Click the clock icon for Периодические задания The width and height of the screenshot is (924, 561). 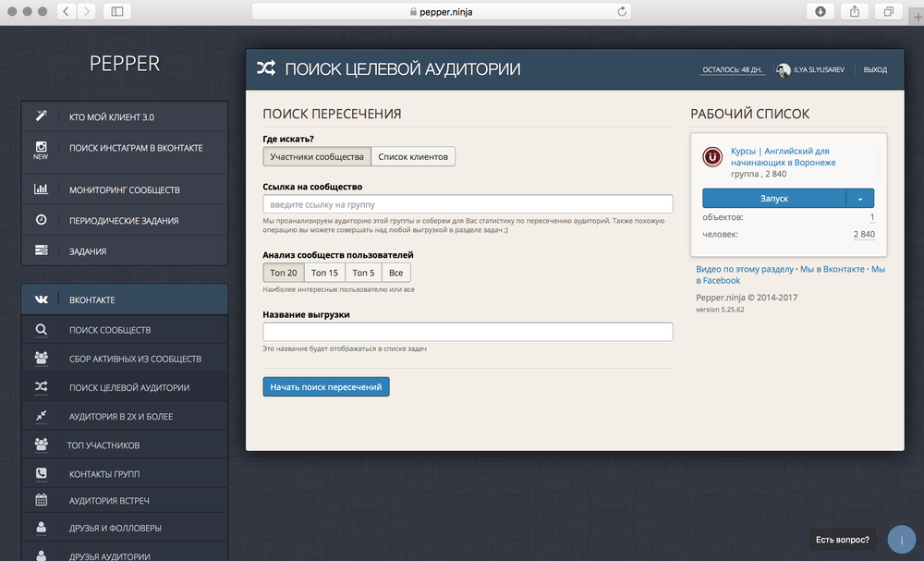[42, 219]
